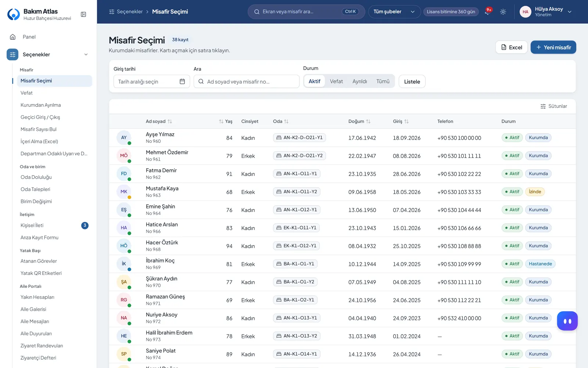
Task: Click the Listele button
Action: click(412, 81)
